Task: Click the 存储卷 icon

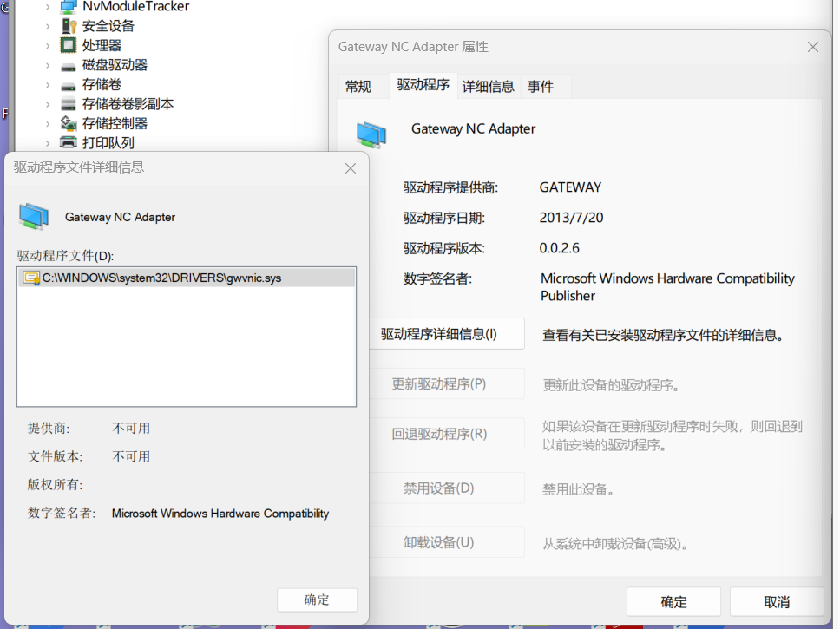Action: tap(68, 86)
